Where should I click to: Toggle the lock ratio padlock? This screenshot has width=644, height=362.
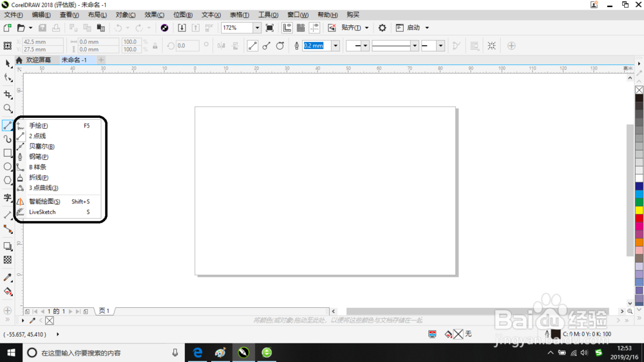click(155, 46)
